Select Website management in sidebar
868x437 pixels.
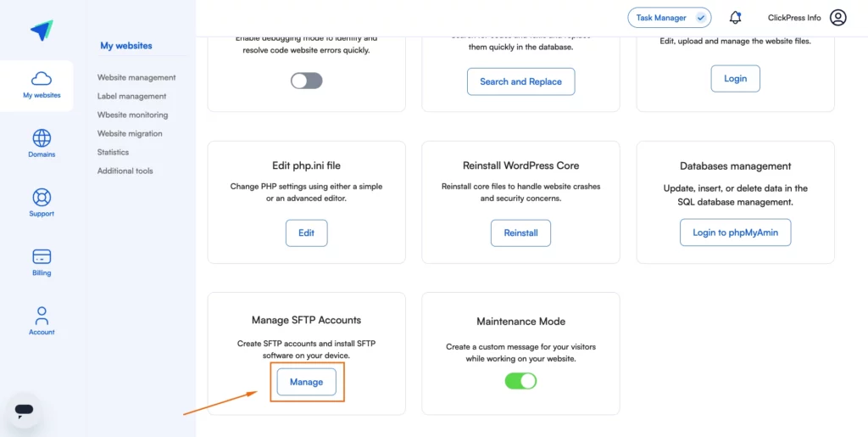click(x=136, y=77)
